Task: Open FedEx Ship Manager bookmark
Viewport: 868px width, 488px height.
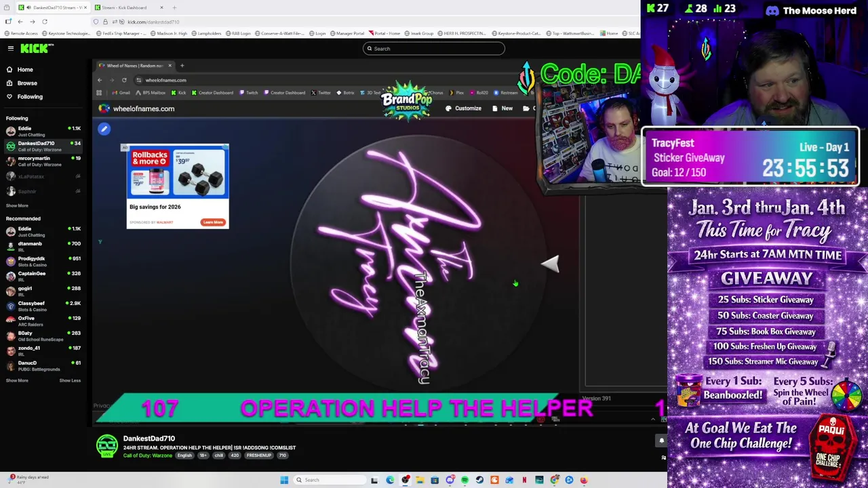Action: [x=121, y=33]
